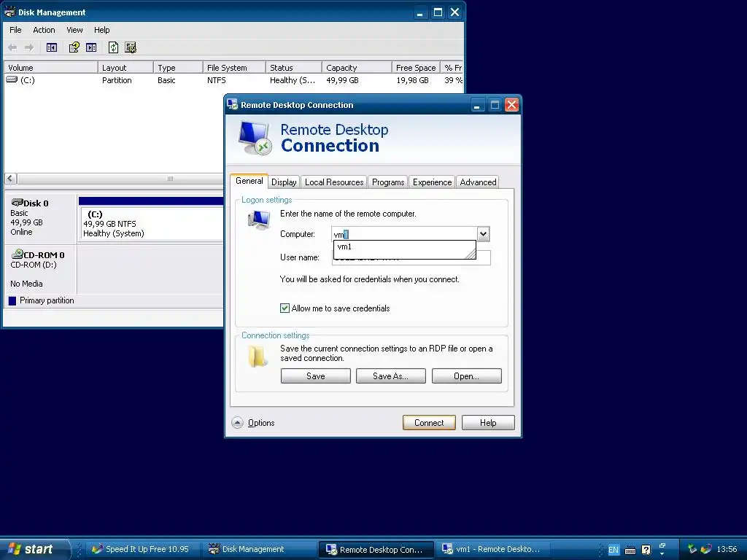This screenshot has width=747, height=560.
Task: Switch to Disk Management taskbar button
Action: point(260,550)
